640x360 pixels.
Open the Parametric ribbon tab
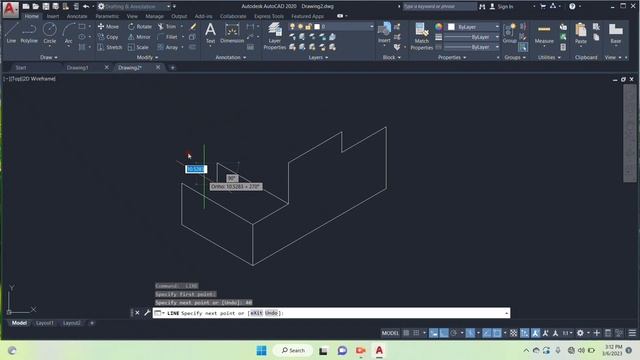point(107,16)
